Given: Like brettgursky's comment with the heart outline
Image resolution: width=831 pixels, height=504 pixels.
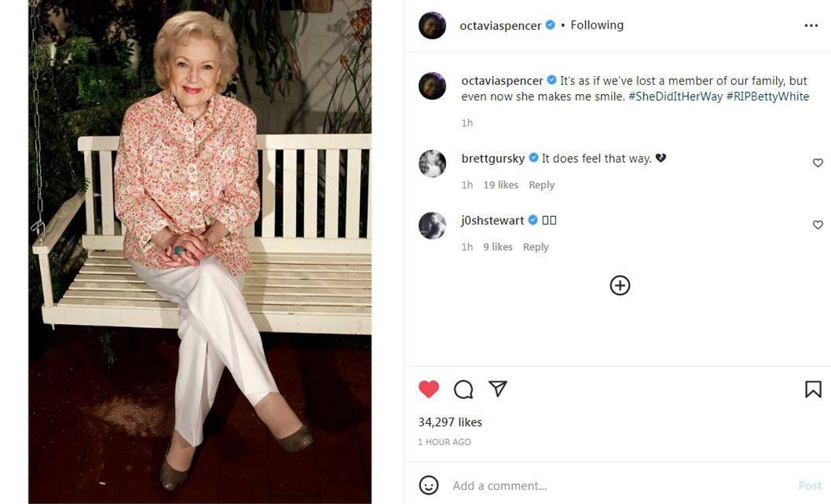Looking at the screenshot, I should (818, 163).
